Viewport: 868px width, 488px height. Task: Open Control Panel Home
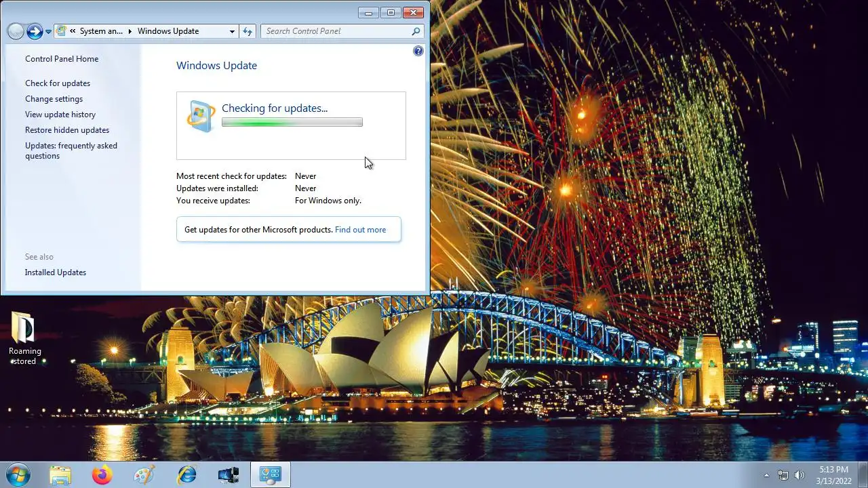(62, 59)
